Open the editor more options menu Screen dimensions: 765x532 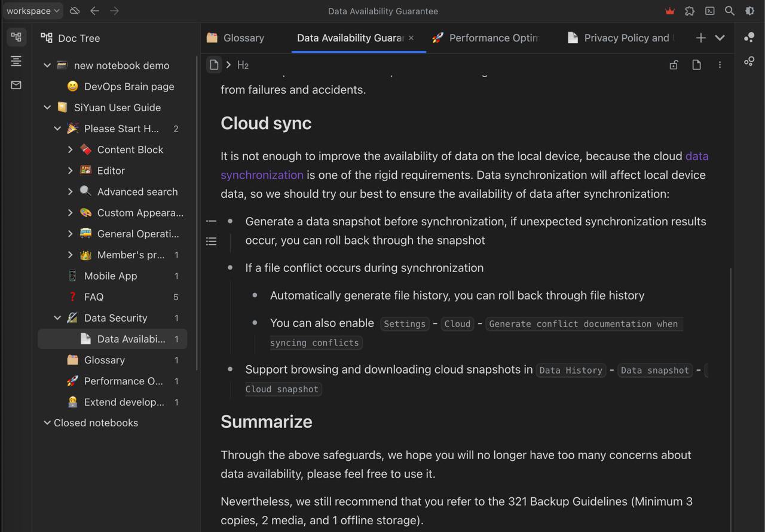(720, 65)
